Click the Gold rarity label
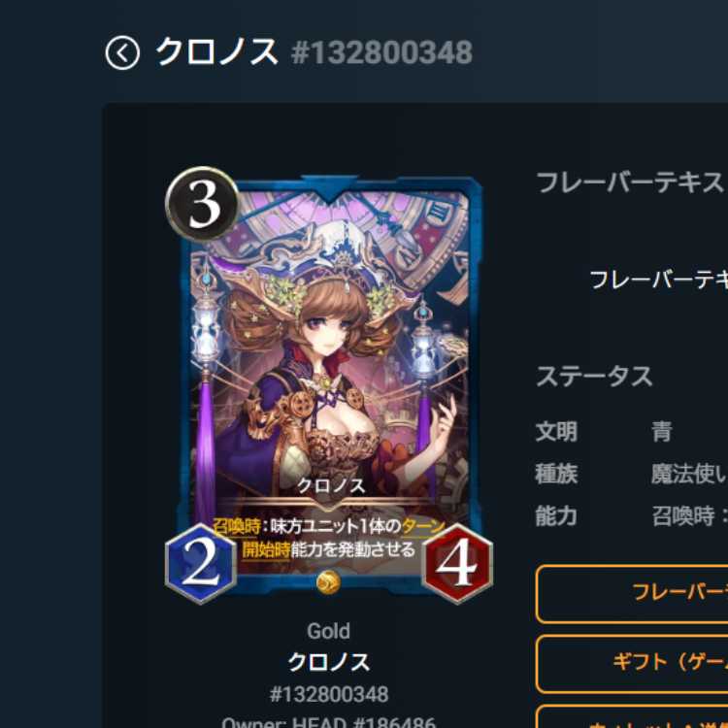 pos(328,631)
